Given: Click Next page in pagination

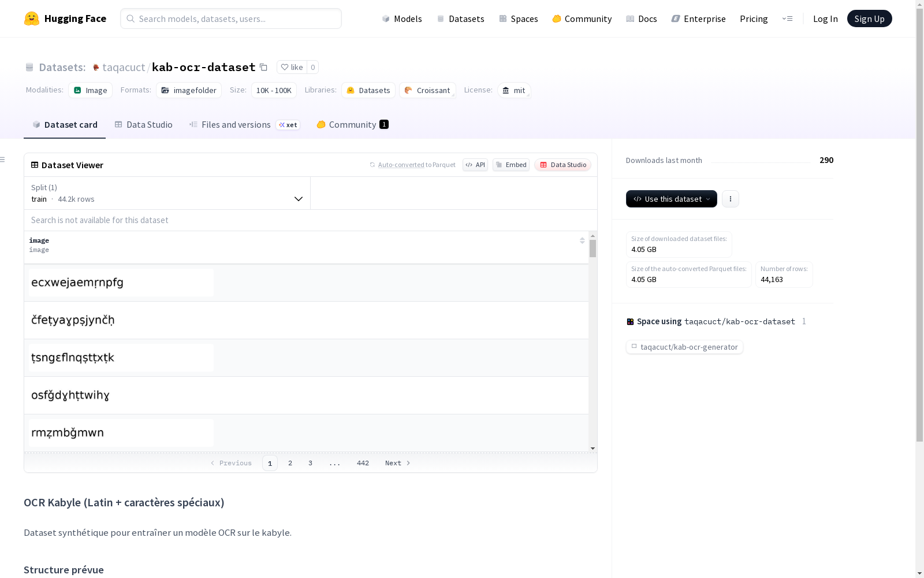Looking at the screenshot, I should (x=397, y=463).
